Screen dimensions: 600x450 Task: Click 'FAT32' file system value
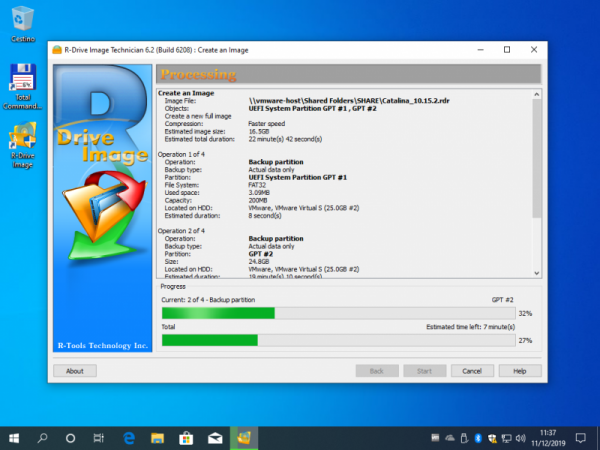click(x=257, y=185)
